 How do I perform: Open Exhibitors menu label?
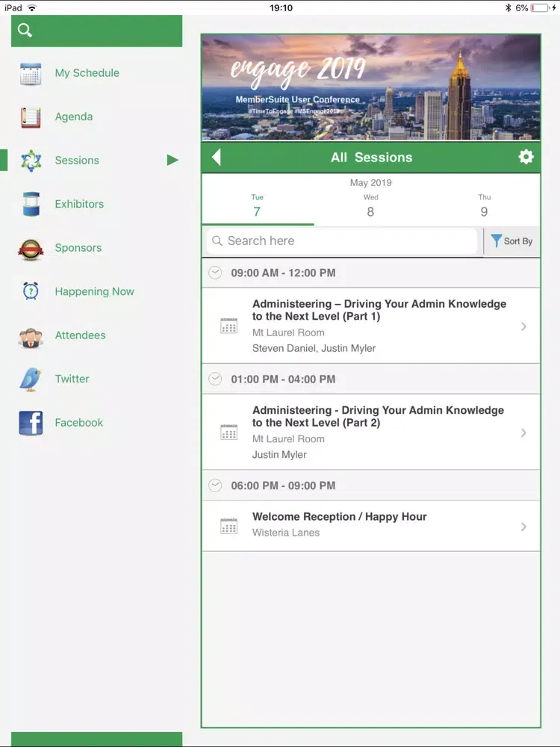coord(79,204)
